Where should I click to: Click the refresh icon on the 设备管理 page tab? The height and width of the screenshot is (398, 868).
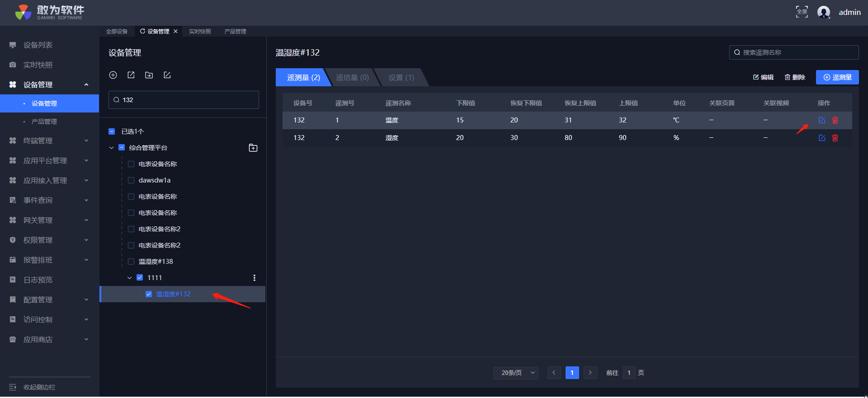(142, 31)
